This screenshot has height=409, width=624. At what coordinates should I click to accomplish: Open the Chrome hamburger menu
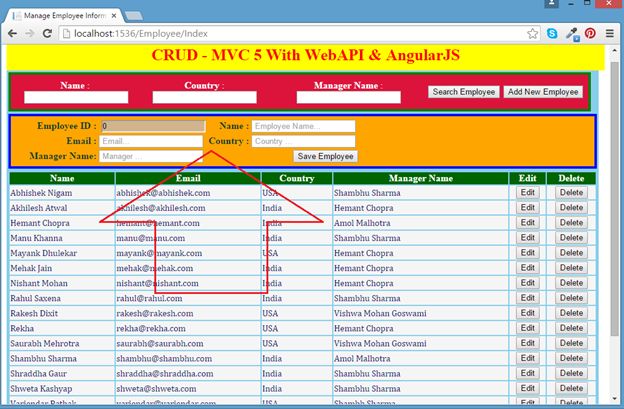[x=610, y=33]
